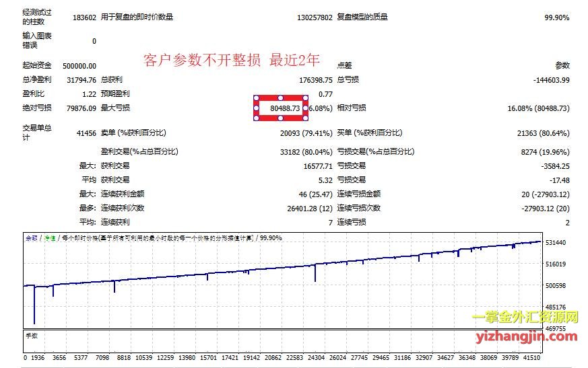Image resolution: width=588 pixels, height=368 pixels.
Task: Click the 一掌金外汇资源网 watermark text
Action: (x=524, y=318)
